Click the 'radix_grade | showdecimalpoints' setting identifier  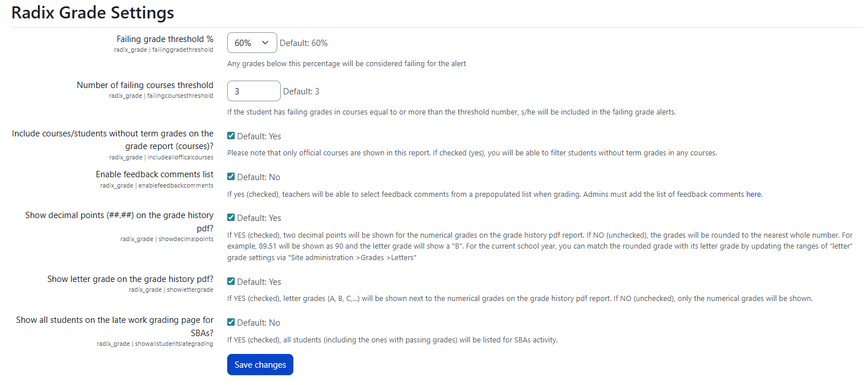tap(167, 239)
